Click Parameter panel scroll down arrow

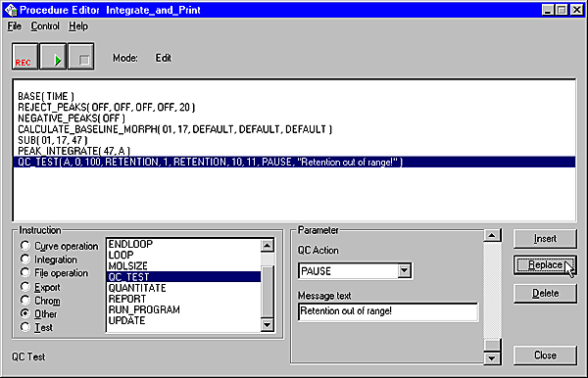[492, 358]
